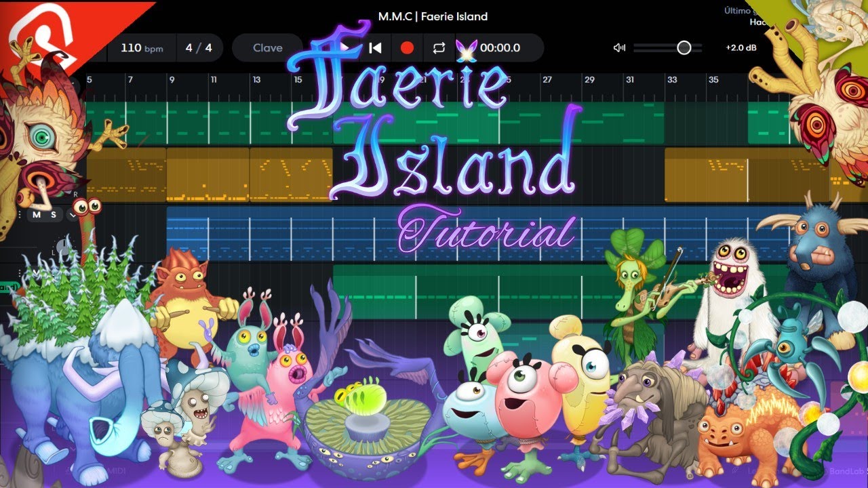Mute the track with M button
Screen dimensions: 868x488
[x=37, y=215]
